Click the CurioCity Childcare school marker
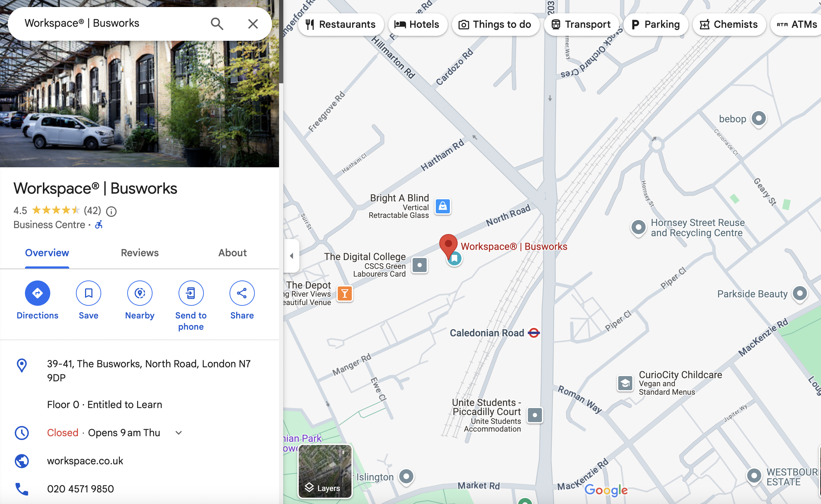Image resolution: width=821 pixels, height=504 pixels. click(625, 383)
